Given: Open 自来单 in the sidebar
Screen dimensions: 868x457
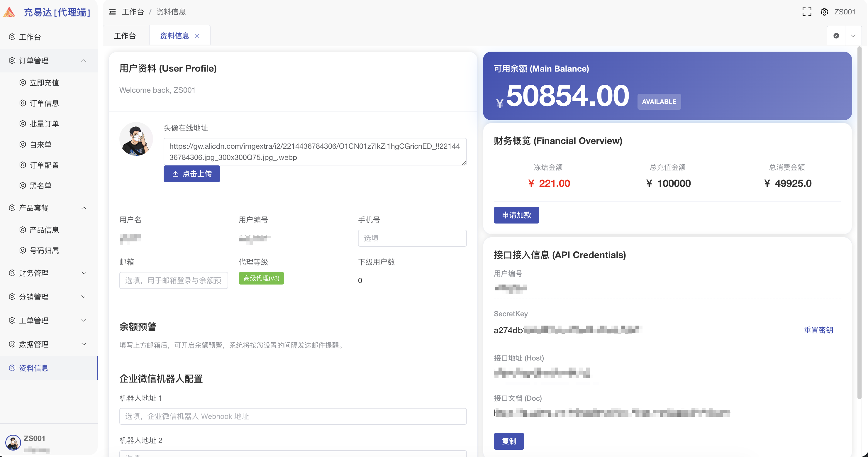Looking at the screenshot, I should (x=49, y=145).
